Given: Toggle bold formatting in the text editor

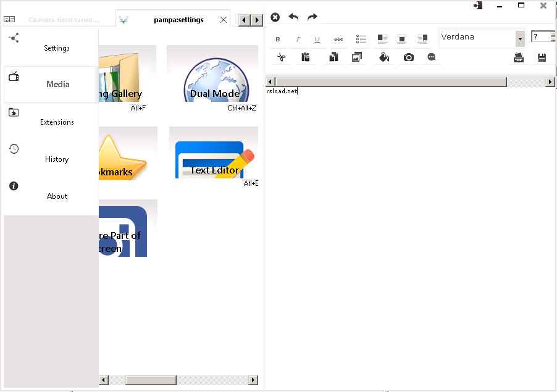Looking at the screenshot, I should point(278,39).
